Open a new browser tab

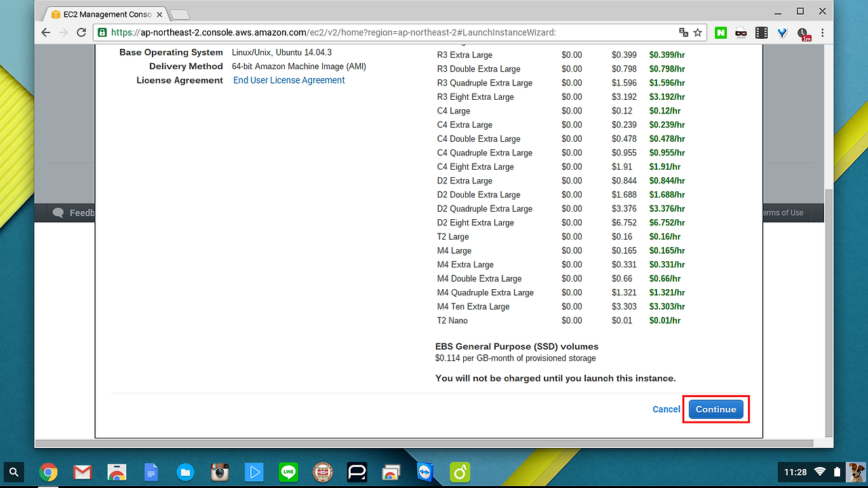click(179, 14)
